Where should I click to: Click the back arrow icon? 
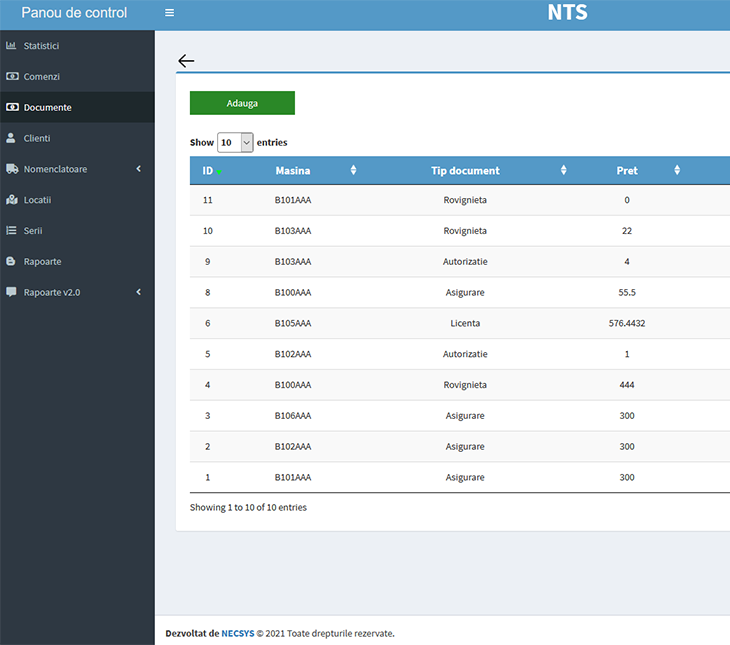185,61
